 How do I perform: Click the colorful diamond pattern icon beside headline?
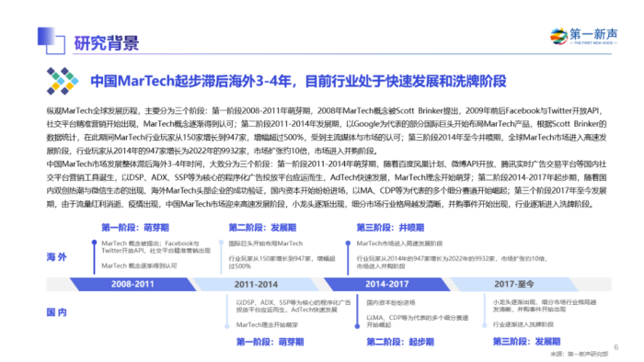(x=62, y=81)
